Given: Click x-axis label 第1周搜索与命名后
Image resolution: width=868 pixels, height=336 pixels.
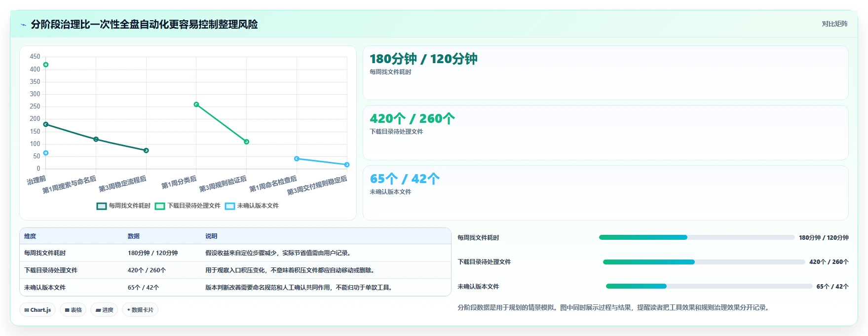Looking at the screenshot, I should click(69, 185).
